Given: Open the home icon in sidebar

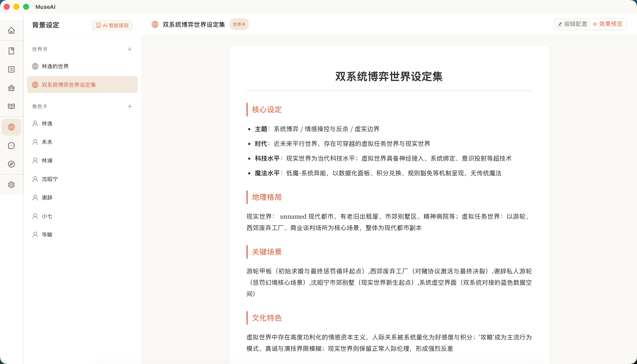Looking at the screenshot, I should click(x=11, y=31).
